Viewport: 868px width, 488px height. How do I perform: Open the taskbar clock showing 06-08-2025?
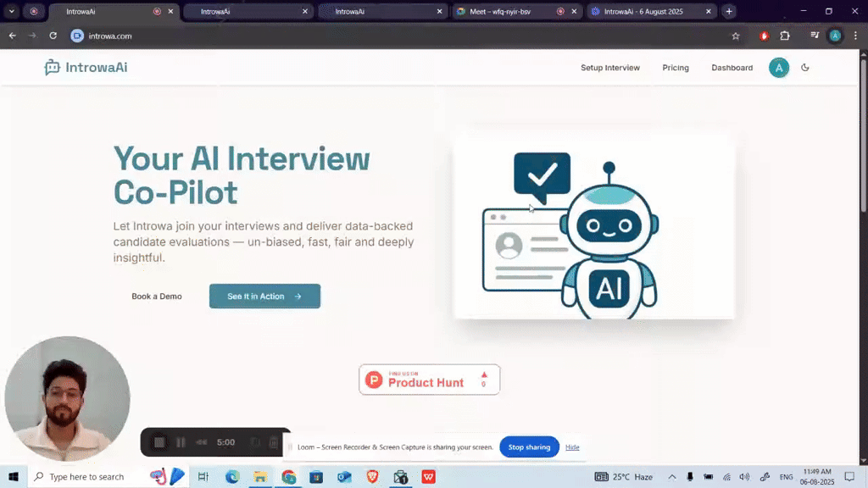(817, 476)
